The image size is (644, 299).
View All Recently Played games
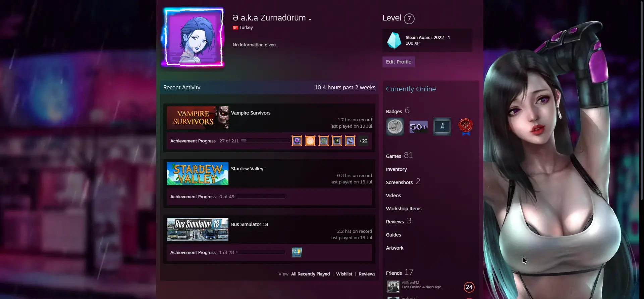(x=311, y=274)
